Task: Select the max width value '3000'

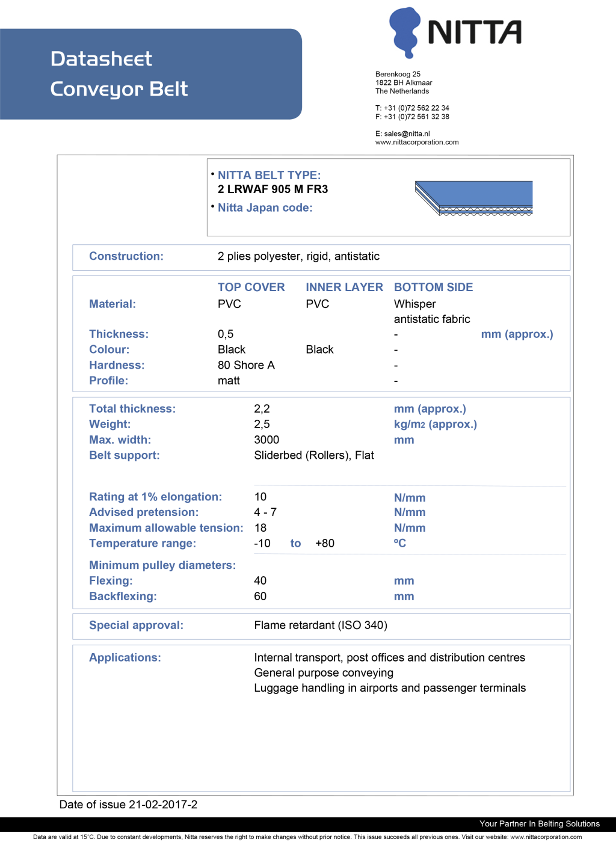Action: pos(266,440)
